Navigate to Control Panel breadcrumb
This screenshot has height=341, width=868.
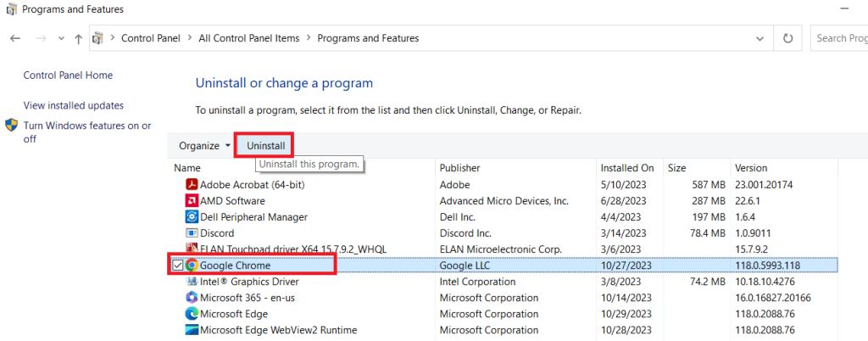pos(151,38)
